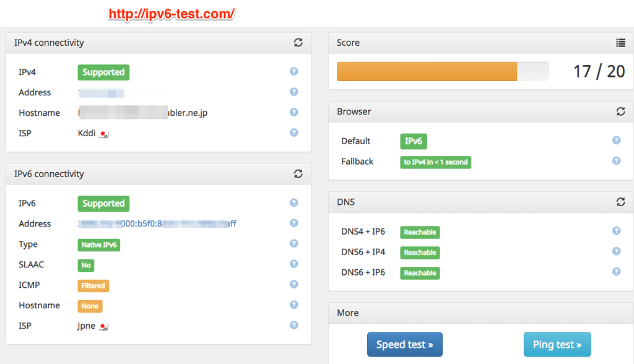Open help for the DNS4 + IP6 row
The height and width of the screenshot is (364, 634).
pos(616,230)
